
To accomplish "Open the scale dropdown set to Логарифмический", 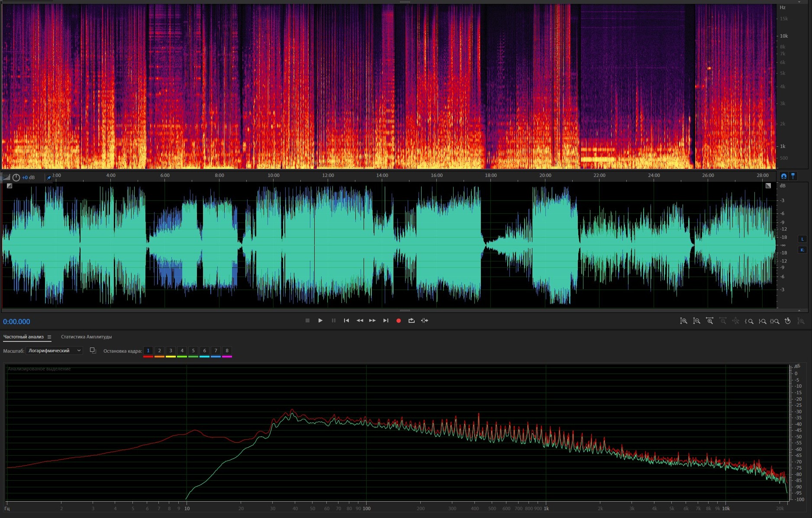I will click(x=54, y=351).
